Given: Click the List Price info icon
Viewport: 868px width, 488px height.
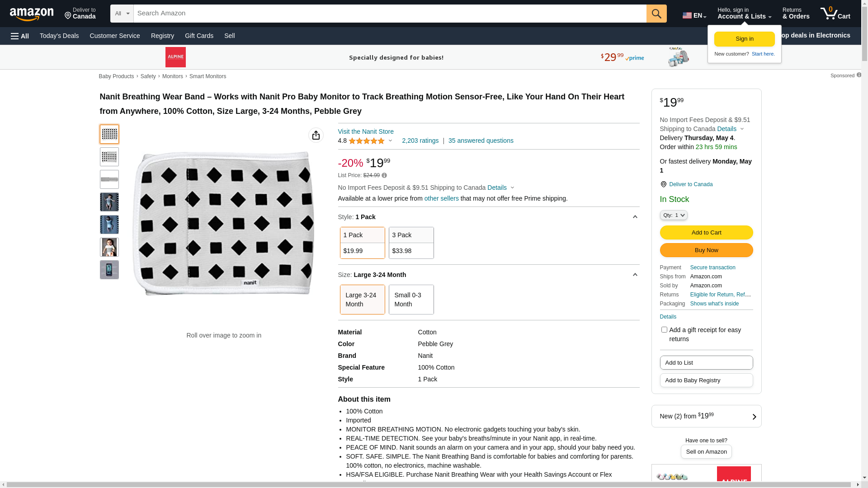Looking at the screenshot, I should 384,175.
